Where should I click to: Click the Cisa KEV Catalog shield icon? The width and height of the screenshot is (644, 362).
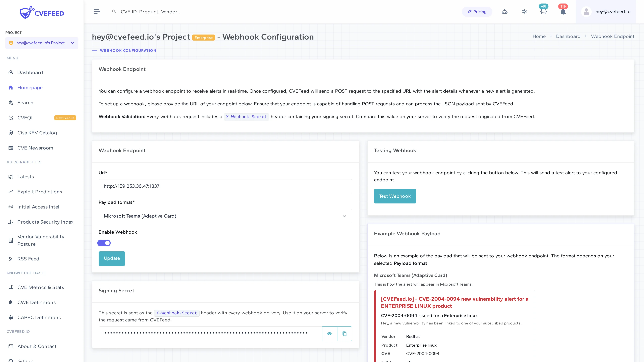click(x=11, y=133)
